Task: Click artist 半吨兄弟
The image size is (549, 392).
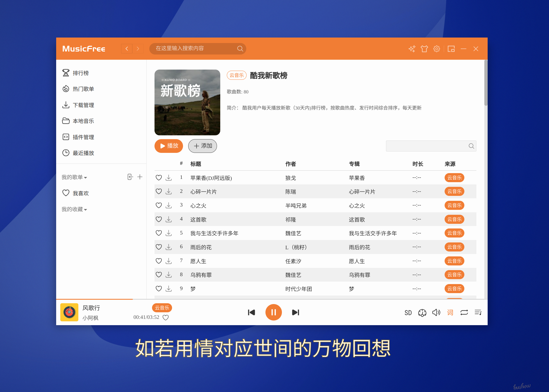Action: point(296,206)
